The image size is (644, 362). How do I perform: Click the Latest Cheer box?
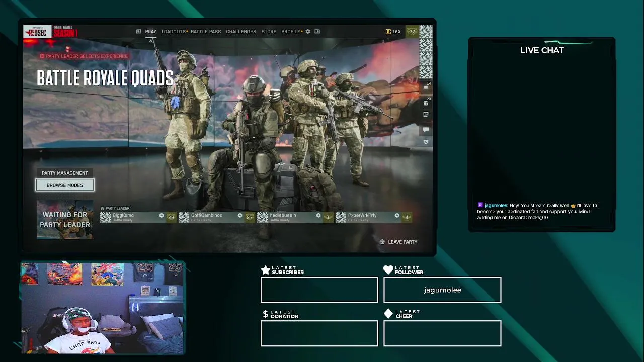pos(442,334)
